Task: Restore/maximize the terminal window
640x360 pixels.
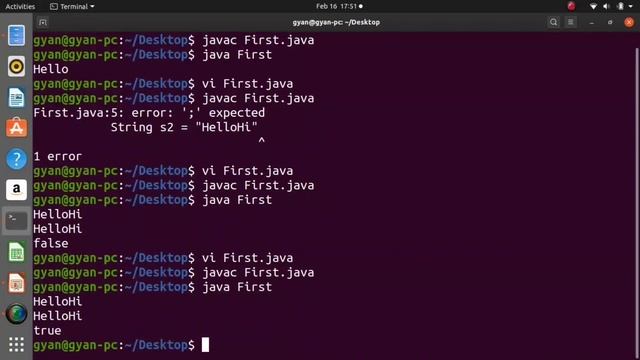Action: pos(610,22)
